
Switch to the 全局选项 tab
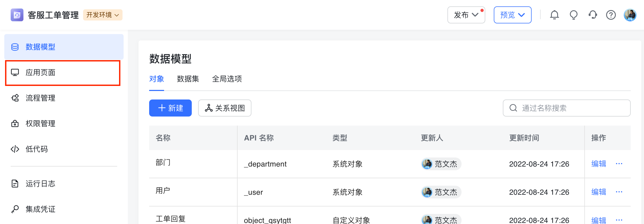pyautogui.click(x=227, y=79)
